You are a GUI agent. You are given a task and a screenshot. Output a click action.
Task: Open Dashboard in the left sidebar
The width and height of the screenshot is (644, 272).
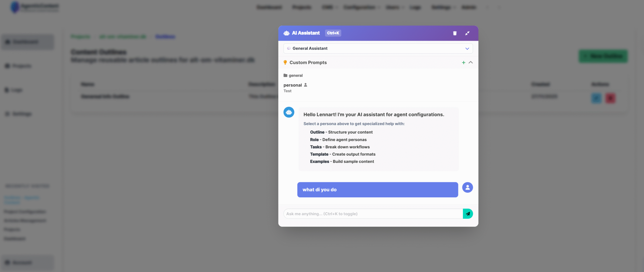point(28,42)
